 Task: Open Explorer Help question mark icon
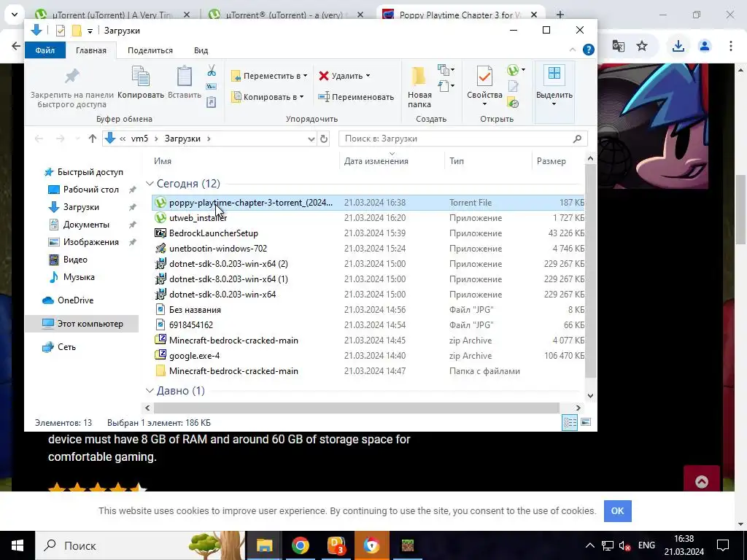[x=589, y=50]
